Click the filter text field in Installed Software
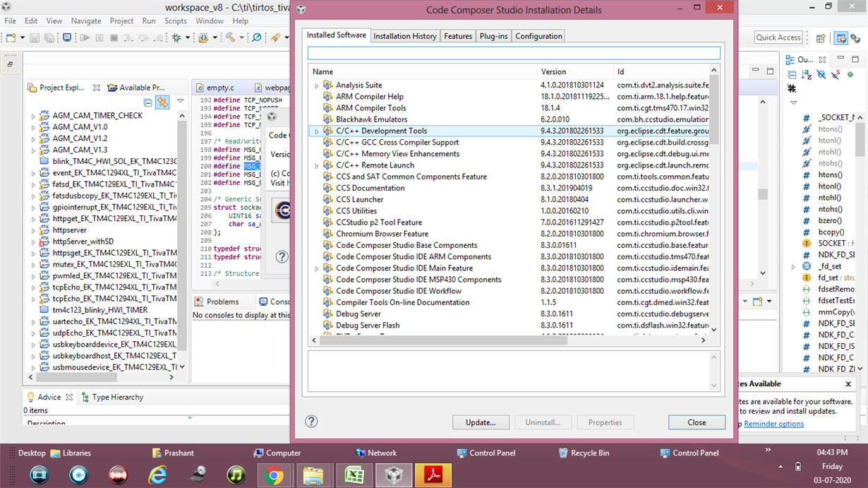This screenshot has height=488, width=868. point(514,53)
